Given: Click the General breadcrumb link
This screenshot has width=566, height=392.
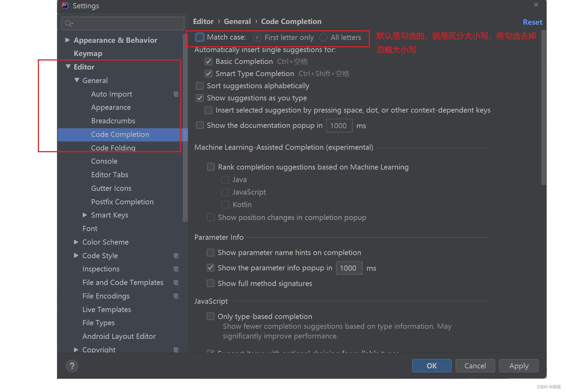Looking at the screenshot, I should [x=237, y=22].
